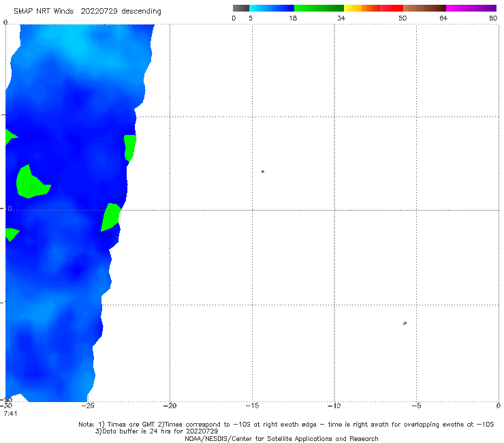Click the color bar label 5

click(251, 18)
